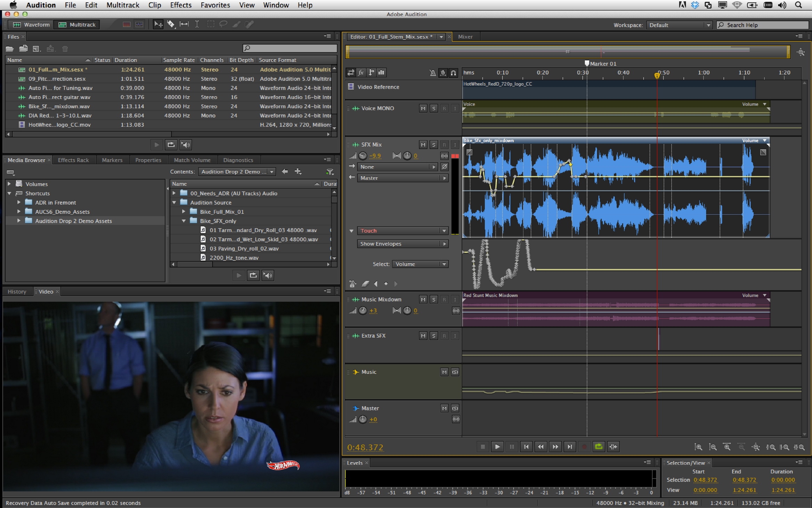Select the Time Selection tool
Image resolution: width=812 pixels, height=508 pixels.
197,24
